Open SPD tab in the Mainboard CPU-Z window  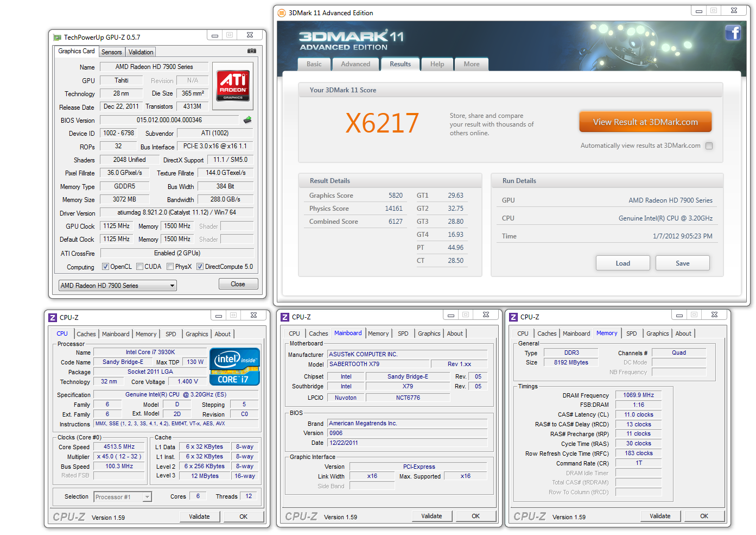[x=403, y=333]
